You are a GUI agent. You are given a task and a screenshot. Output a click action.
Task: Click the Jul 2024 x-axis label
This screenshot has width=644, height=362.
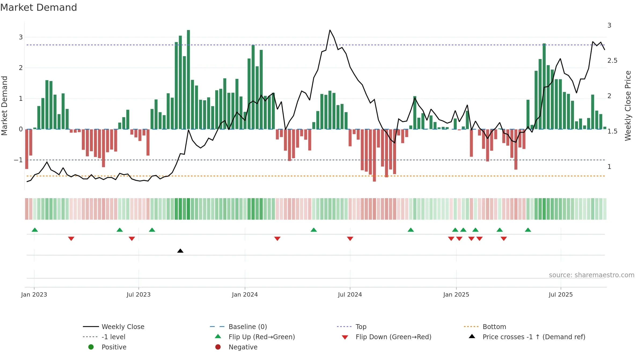click(350, 294)
